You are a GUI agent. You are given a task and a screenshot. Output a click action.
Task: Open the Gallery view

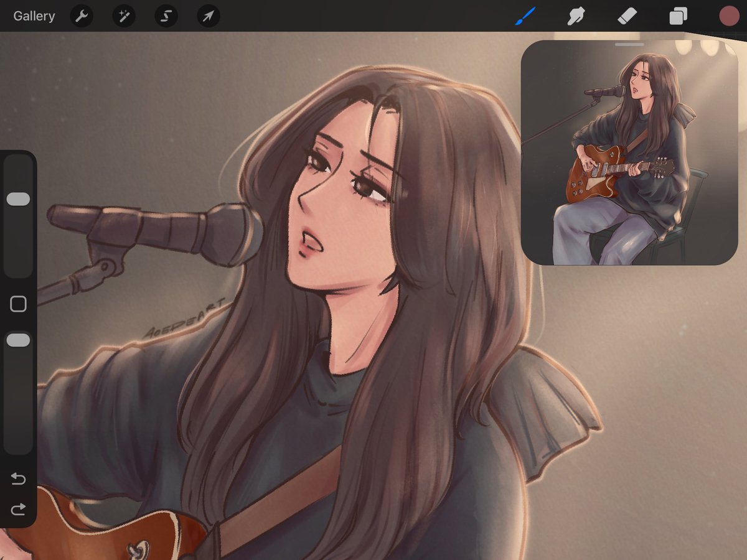pyautogui.click(x=34, y=16)
